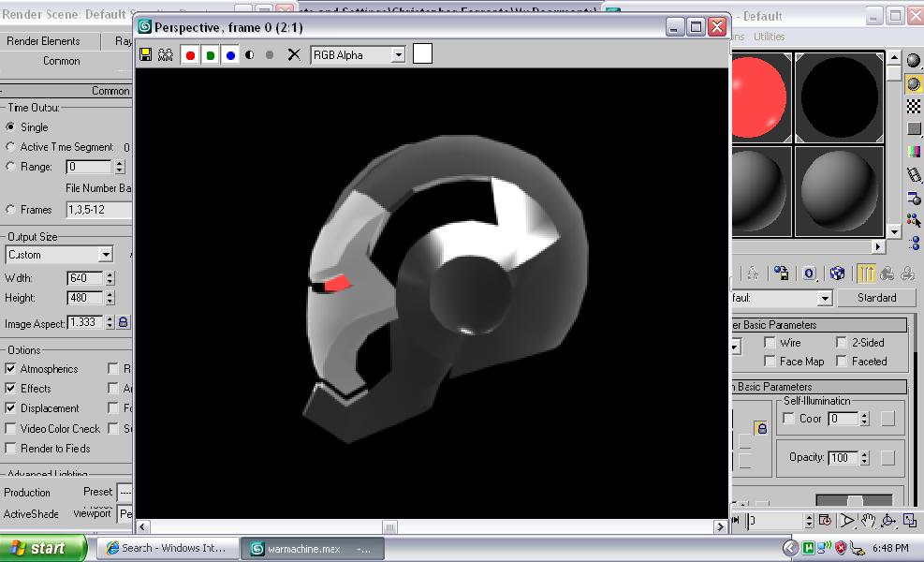Toggle the green channel display

click(x=210, y=55)
